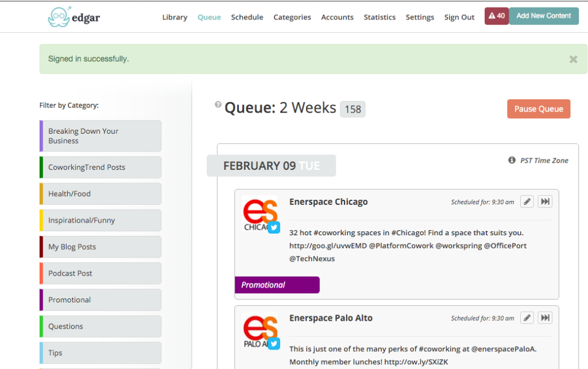Click the help icon beside Queue heading
Screen dimensions: 588x369
[218, 104]
